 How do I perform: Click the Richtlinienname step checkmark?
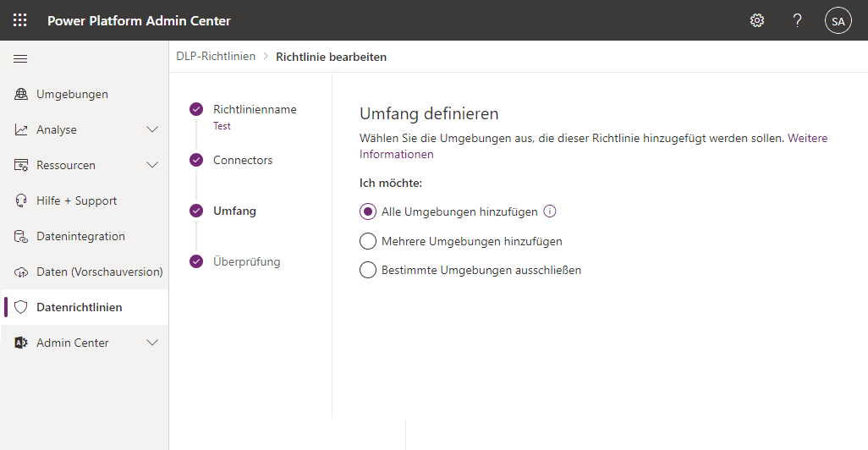(196, 109)
